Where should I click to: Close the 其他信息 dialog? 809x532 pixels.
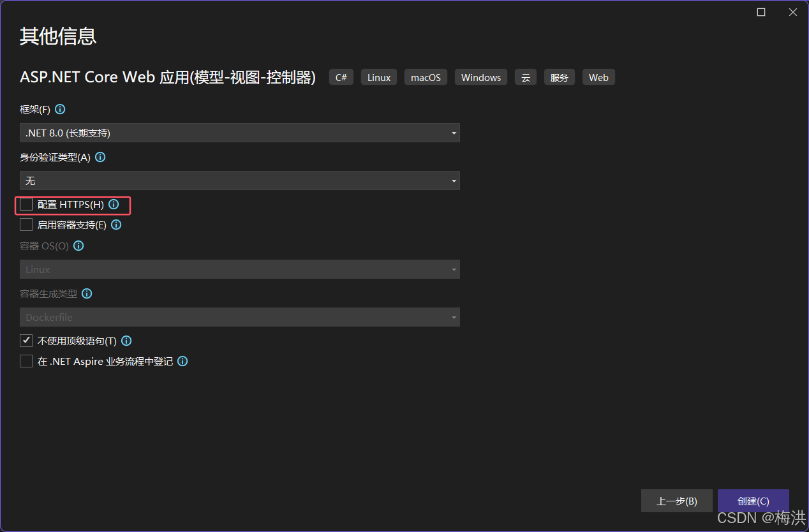[793, 12]
